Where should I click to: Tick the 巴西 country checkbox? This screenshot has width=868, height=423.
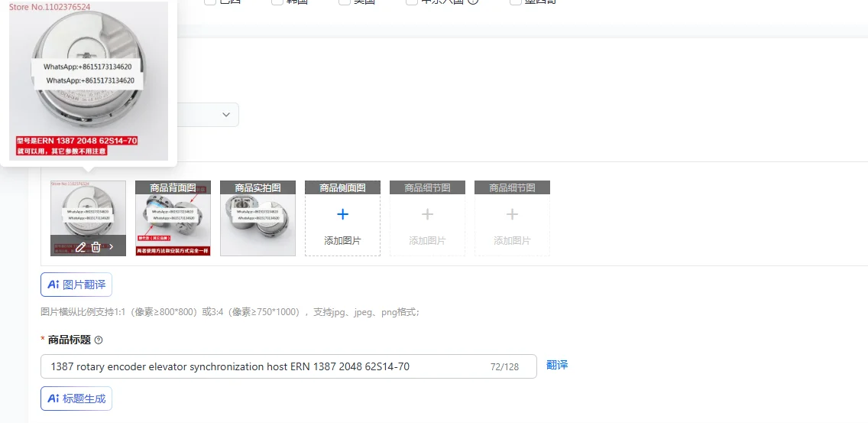[x=210, y=2]
